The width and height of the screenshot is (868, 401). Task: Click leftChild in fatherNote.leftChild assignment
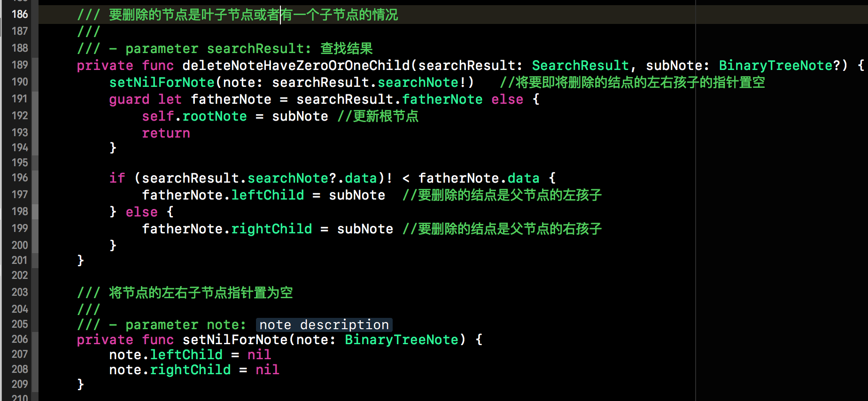(268, 195)
